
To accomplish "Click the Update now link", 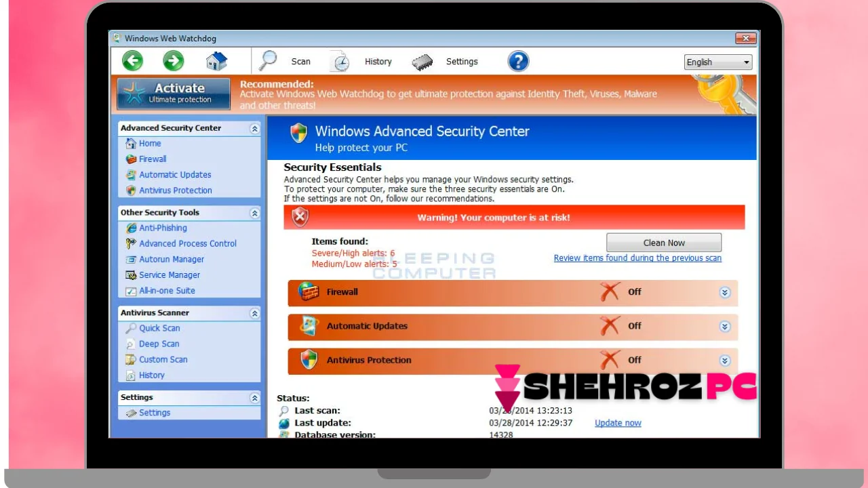I will [618, 423].
